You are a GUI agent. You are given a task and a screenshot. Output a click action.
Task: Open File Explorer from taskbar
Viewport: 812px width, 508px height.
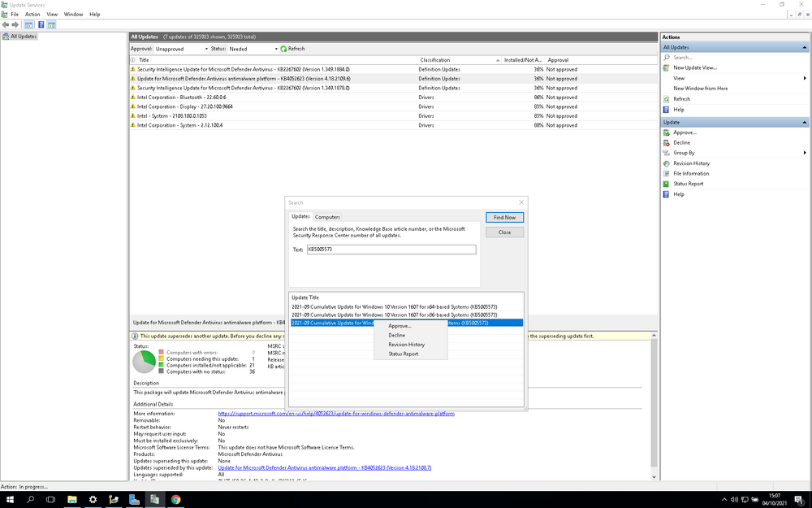click(72, 500)
